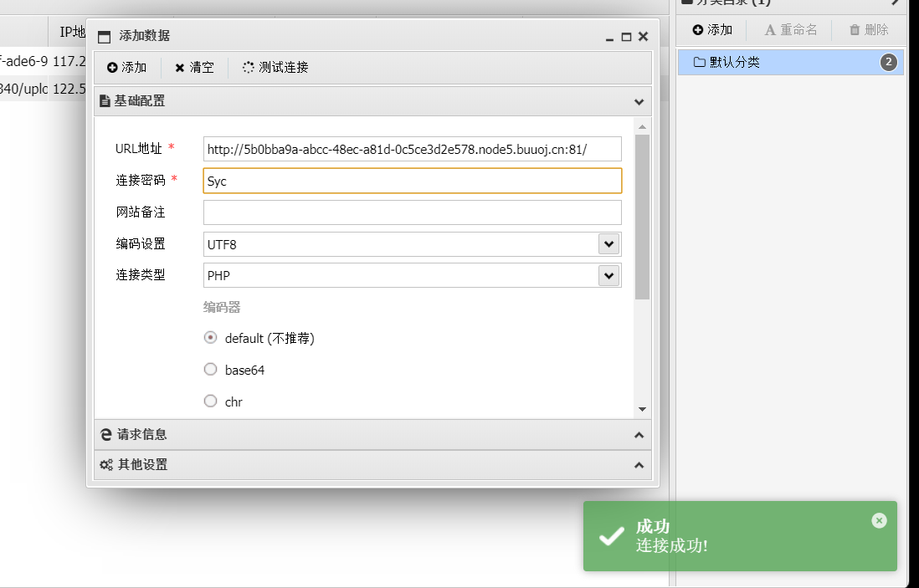This screenshot has height=588, width=919.
Task: Click the 网站备注 input field
Action: click(412, 212)
